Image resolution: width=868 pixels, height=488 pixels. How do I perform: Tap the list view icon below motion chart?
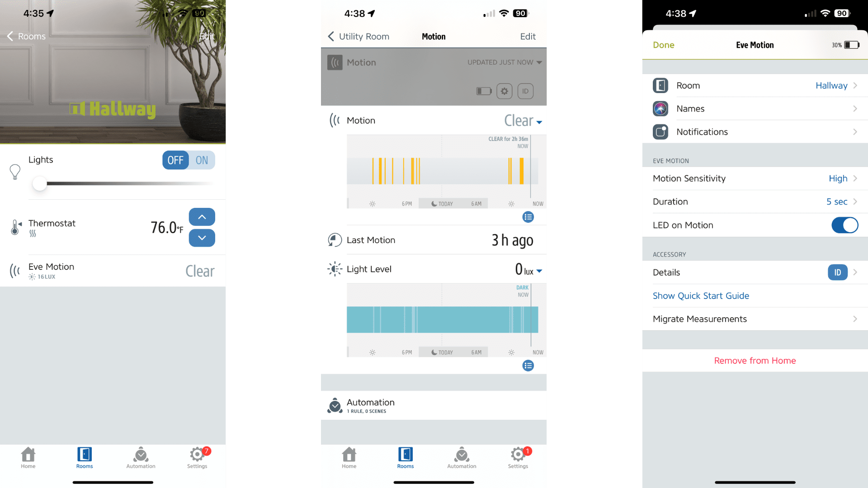tap(527, 216)
